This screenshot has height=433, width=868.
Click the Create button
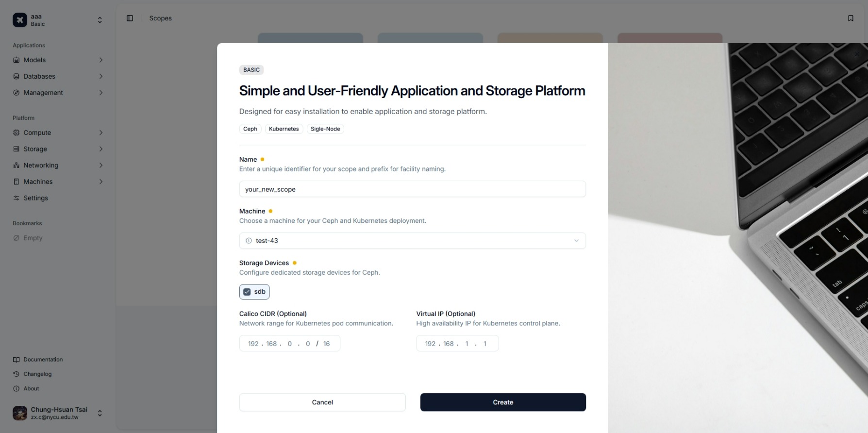click(x=503, y=402)
